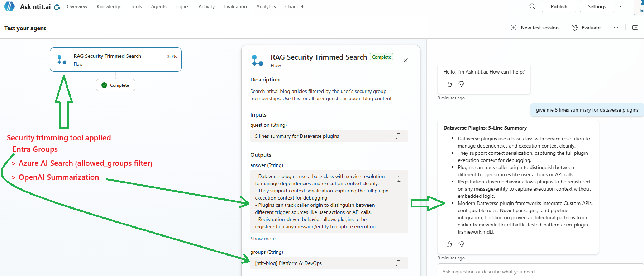Image resolution: width=644 pixels, height=276 pixels.
Task: Click the agent edit icon beside Ask ntit.ai
Action: (x=57, y=7)
